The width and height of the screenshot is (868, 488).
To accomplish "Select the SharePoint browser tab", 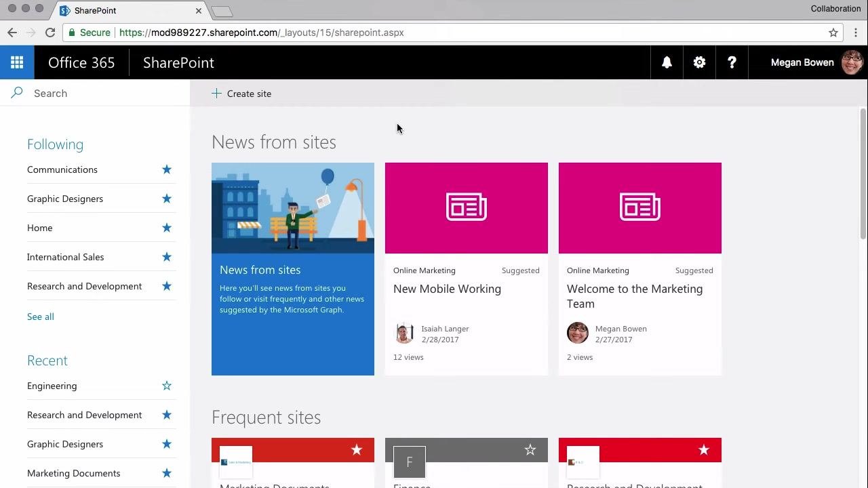I will click(129, 11).
